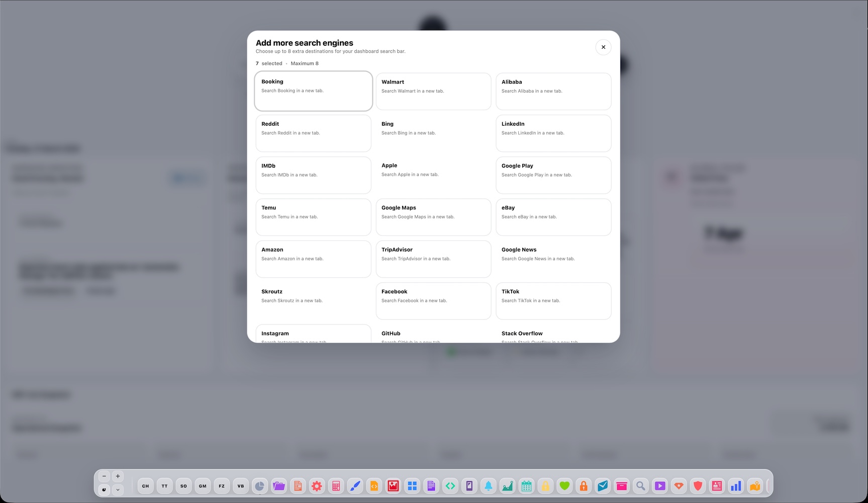The image size is (868, 503).
Task: Close the Add more search engines dialog
Action: pos(603,47)
